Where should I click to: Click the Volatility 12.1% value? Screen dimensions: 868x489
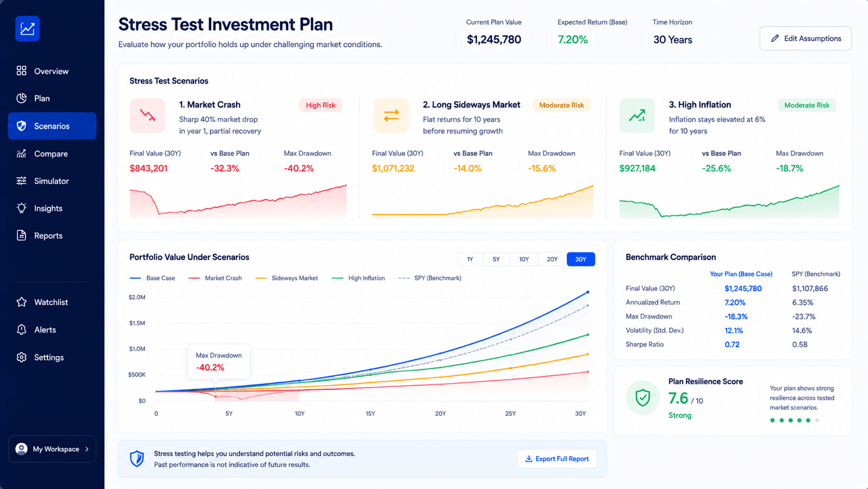point(734,331)
